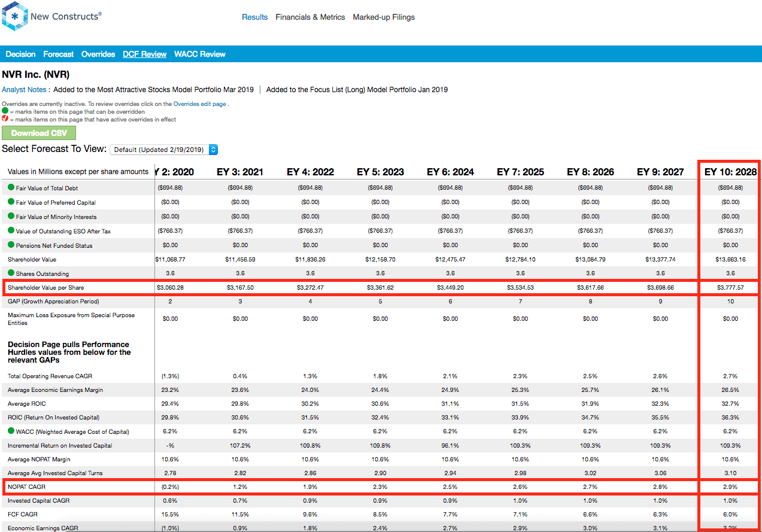Select Average Avg Invested Capital Turns value 3.10
Screen dimensions: 762x532
tap(730, 473)
